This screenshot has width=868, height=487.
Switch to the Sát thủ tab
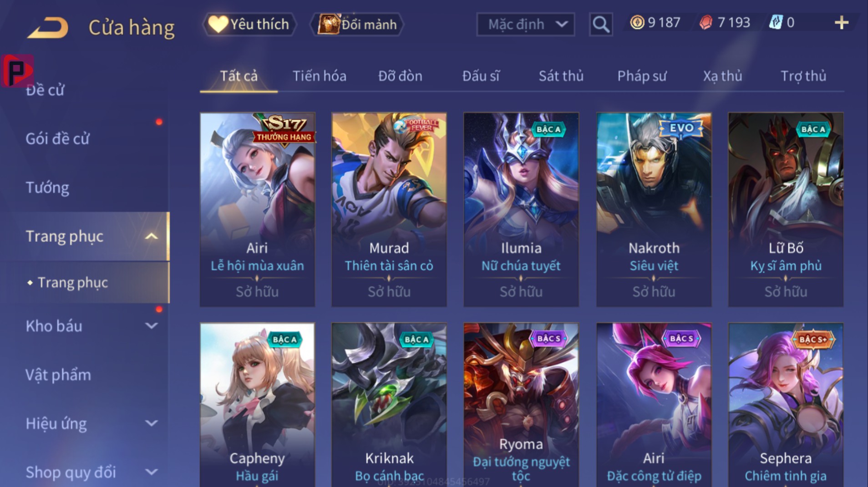pyautogui.click(x=561, y=76)
